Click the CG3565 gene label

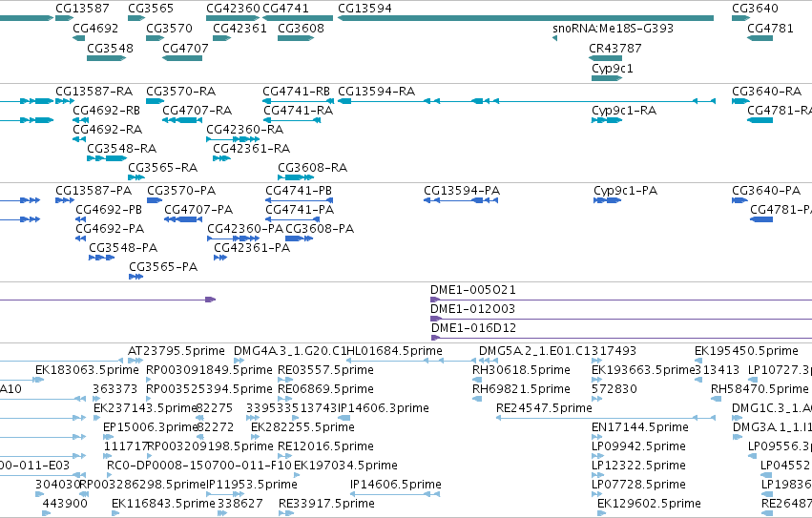click(x=151, y=9)
